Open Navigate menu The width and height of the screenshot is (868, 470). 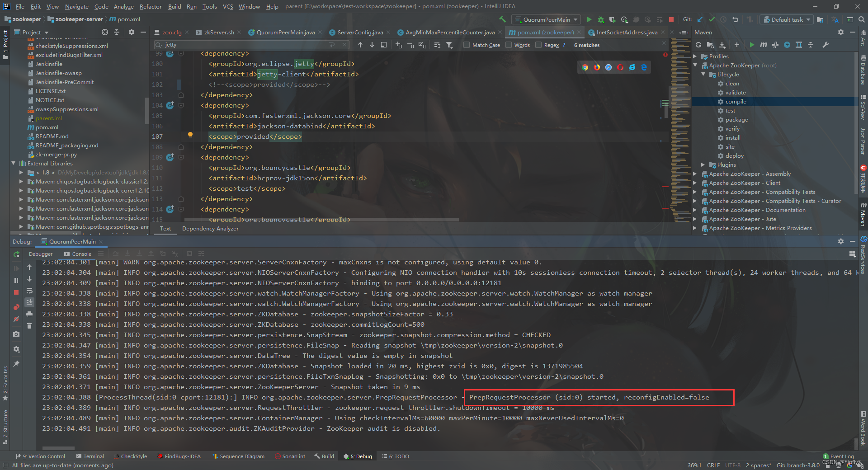76,6
